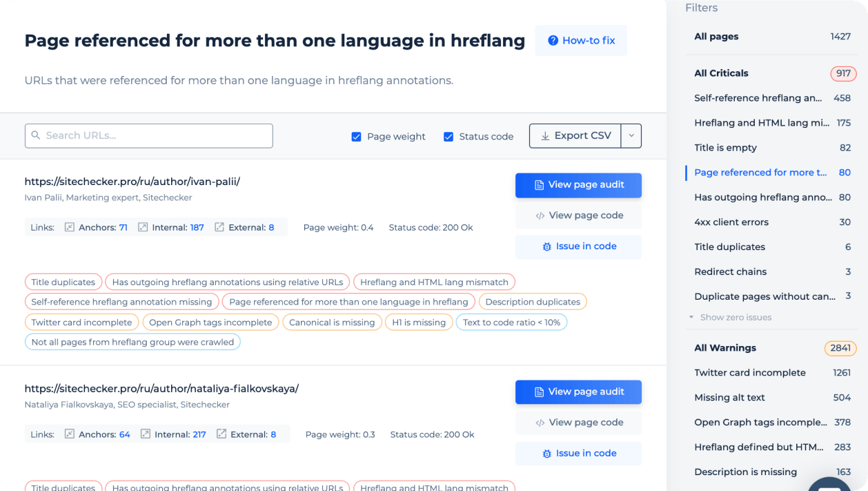
Task: Click Title duplicates tag in ivan-palii row
Action: tap(63, 282)
